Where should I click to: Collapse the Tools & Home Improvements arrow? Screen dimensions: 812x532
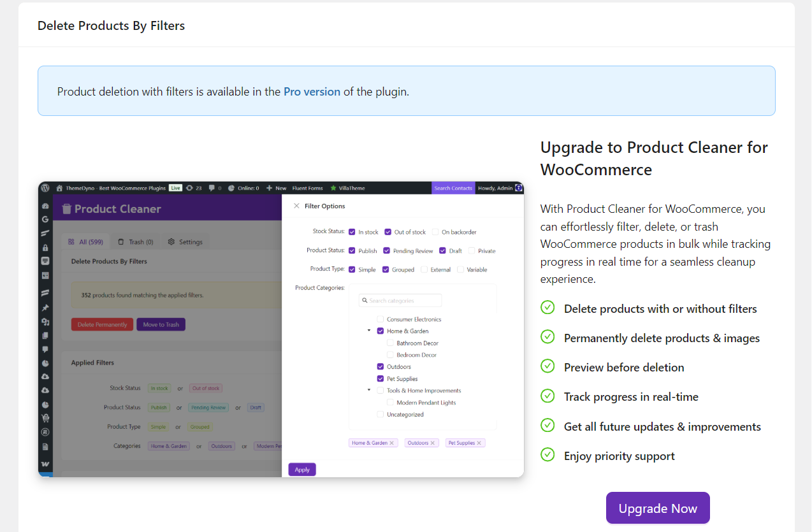(369, 390)
